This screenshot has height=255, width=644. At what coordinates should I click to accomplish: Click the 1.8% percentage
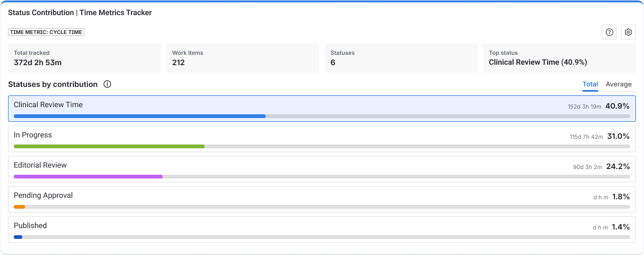pyautogui.click(x=621, y=197)
